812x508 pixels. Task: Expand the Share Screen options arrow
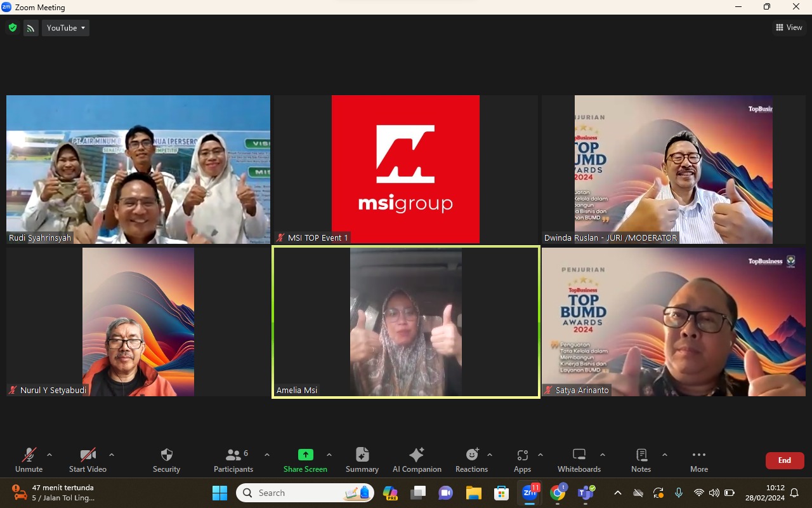coord(329,455)
